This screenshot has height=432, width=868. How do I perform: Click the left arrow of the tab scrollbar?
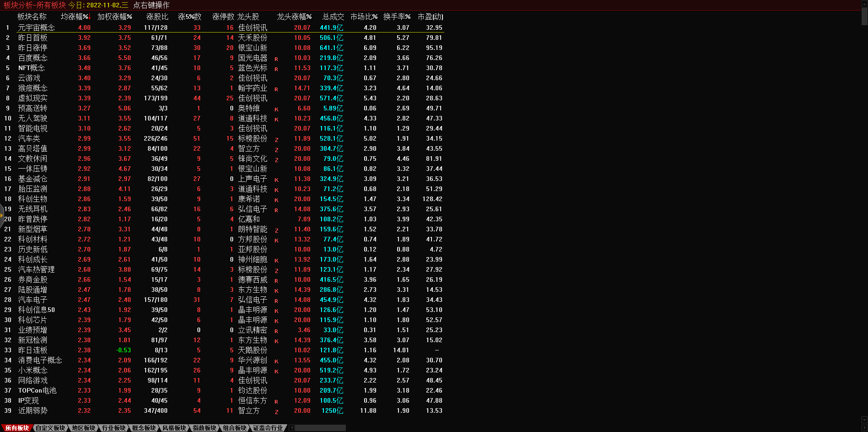(292, 428)
